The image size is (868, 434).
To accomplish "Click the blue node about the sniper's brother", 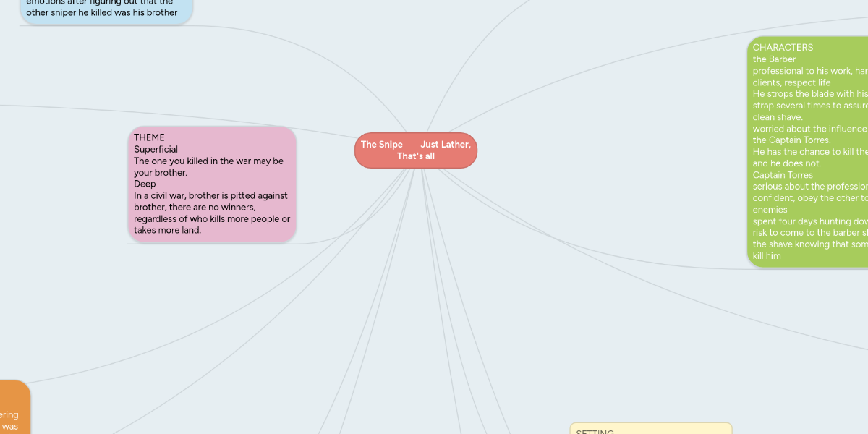I will (106, 10).
